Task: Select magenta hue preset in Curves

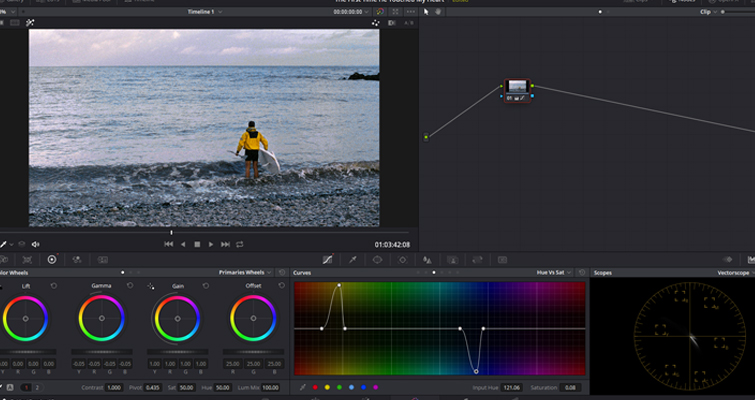Action: 376,387
